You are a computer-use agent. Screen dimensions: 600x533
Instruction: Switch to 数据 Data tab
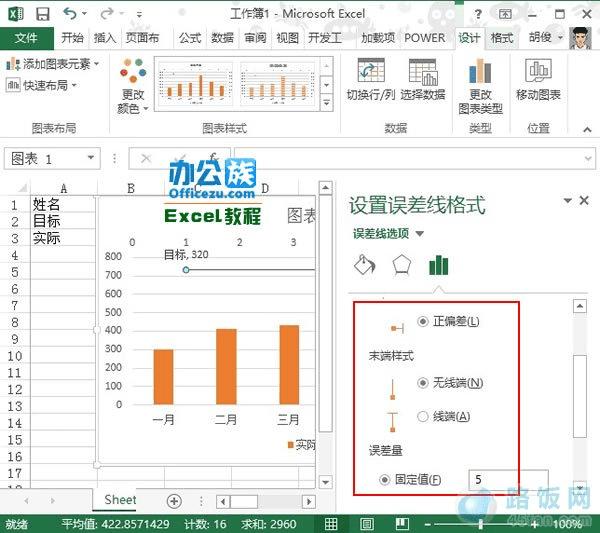click(222, 38)
